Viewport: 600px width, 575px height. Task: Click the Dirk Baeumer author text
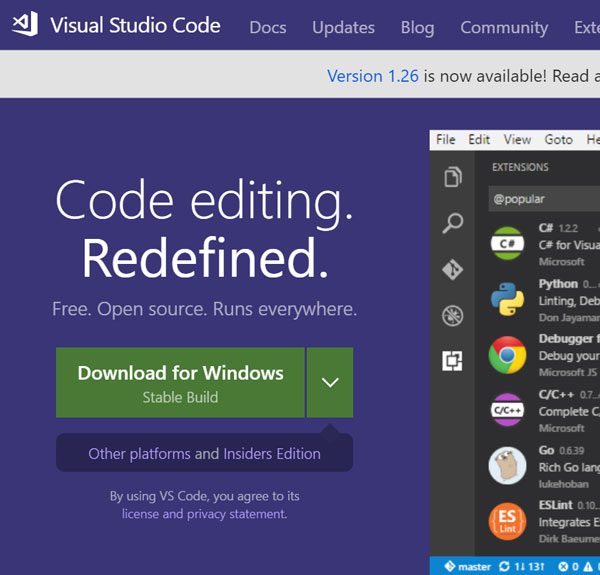569,539
